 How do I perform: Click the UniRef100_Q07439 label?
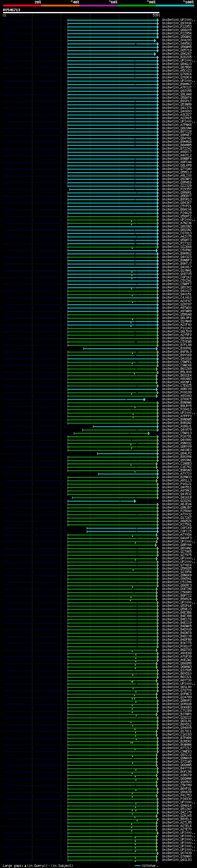pyautogui.click(x=177, y=853)
